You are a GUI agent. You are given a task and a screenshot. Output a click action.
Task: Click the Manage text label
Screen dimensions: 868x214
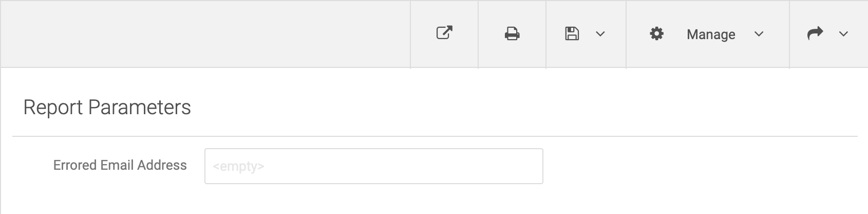pyautogui.click(x=711, y=34)
